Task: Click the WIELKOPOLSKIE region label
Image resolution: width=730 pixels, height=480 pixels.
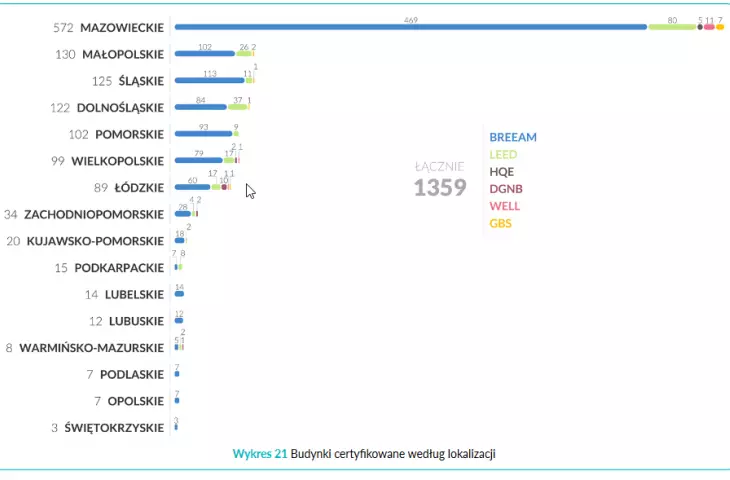Action: click(x=117, y=161)
